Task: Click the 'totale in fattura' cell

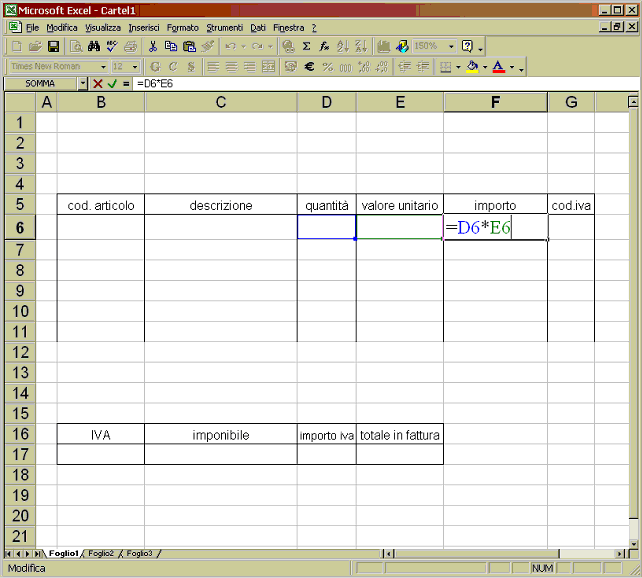Action: [x=400, y=435]
